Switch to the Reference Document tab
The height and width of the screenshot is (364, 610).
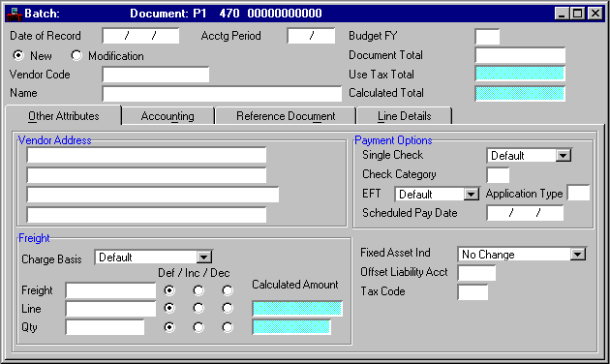(286, 116)
